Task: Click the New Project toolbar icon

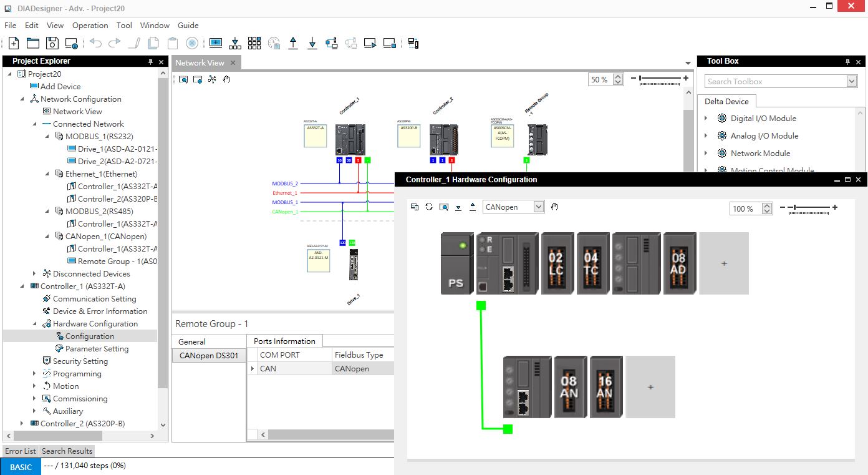Action: click(14, 43)
